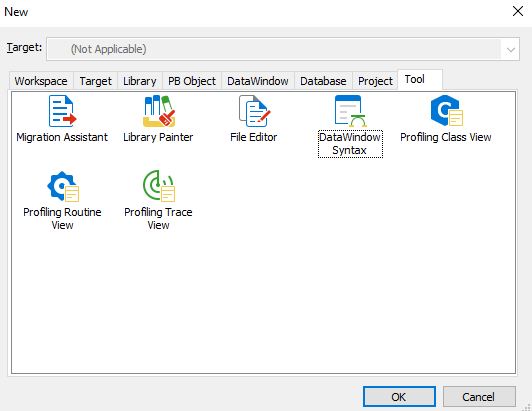Image resolution: width=532 pixels, height=411 pixels.
Task: Click the DataWindow Syntax label
Action: 350,144
